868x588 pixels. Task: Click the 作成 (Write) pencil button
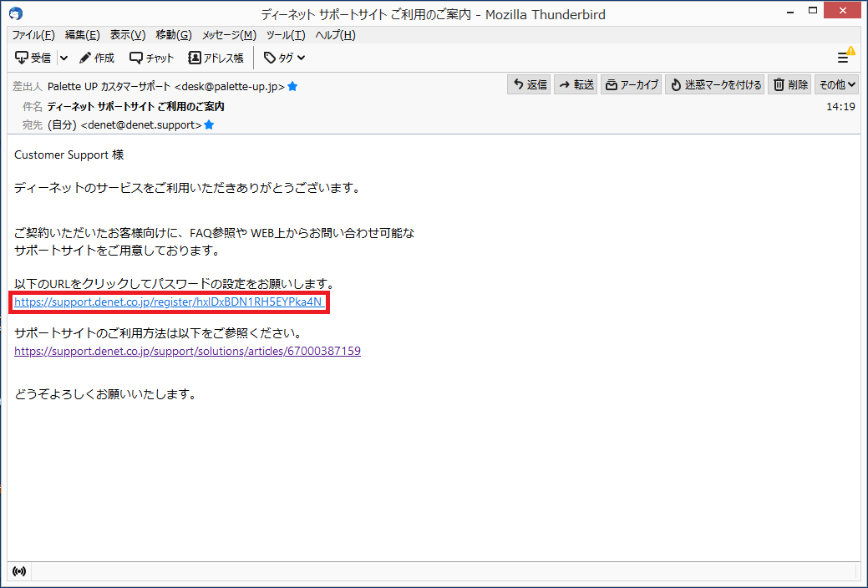97,58
